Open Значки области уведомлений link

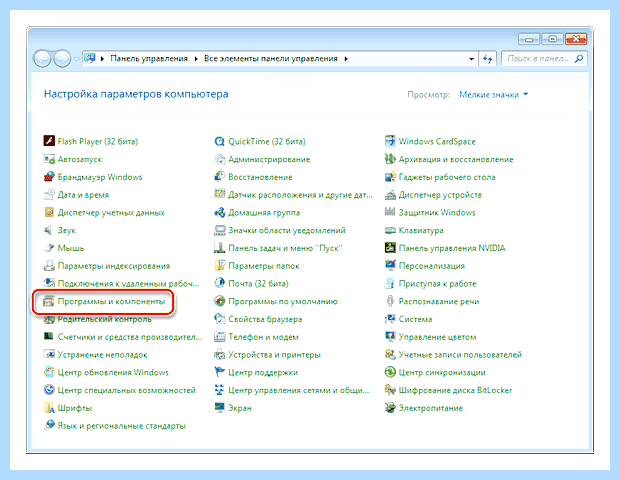(287, 230)
